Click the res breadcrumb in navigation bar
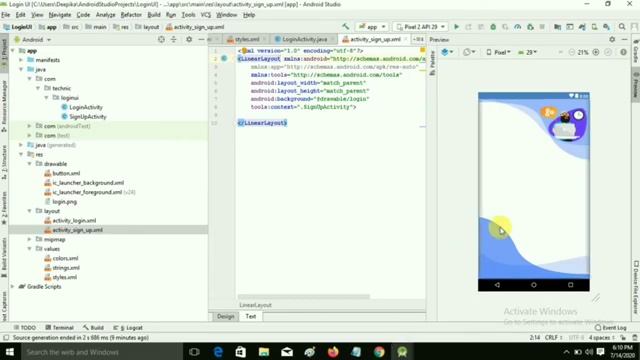Screen dimensions: 640x360 (x=121, y=27)
